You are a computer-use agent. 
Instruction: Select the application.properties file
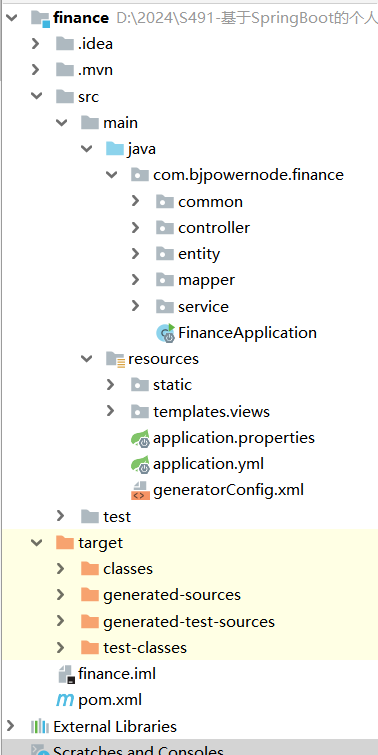(234, 438)
